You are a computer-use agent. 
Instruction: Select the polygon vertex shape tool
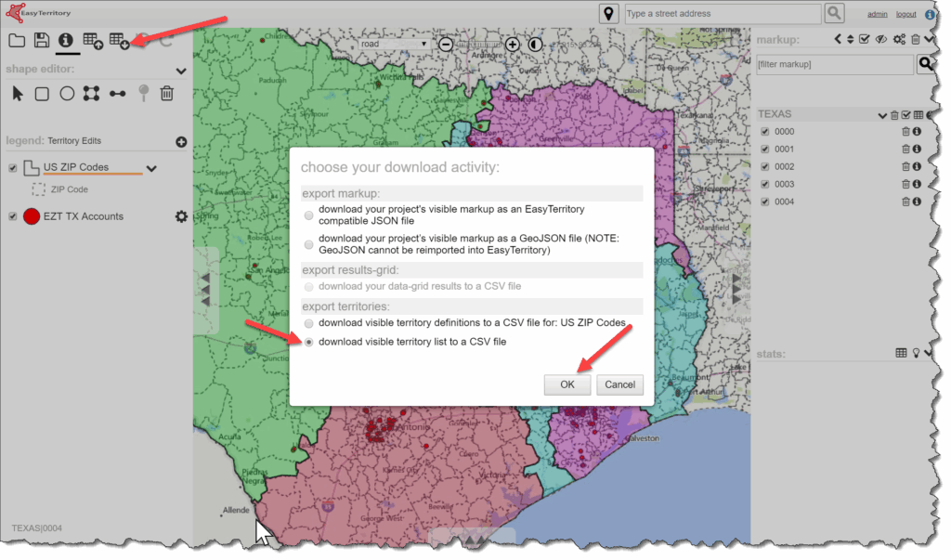click(x=91, y=93)
